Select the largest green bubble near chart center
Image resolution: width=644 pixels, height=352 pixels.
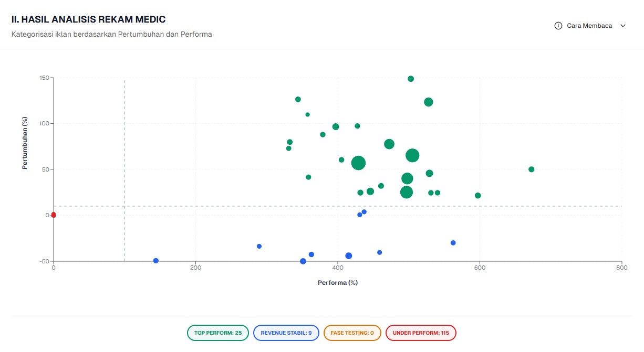click(x=359, y=163)
